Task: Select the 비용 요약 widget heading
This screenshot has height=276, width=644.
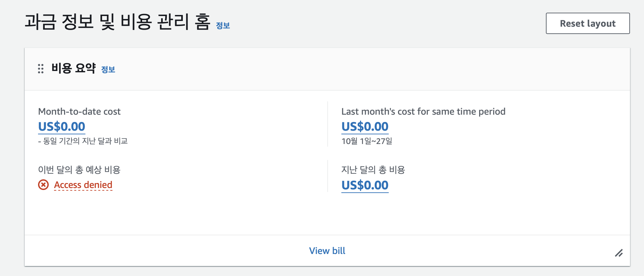Action: (x=73, y=68)
